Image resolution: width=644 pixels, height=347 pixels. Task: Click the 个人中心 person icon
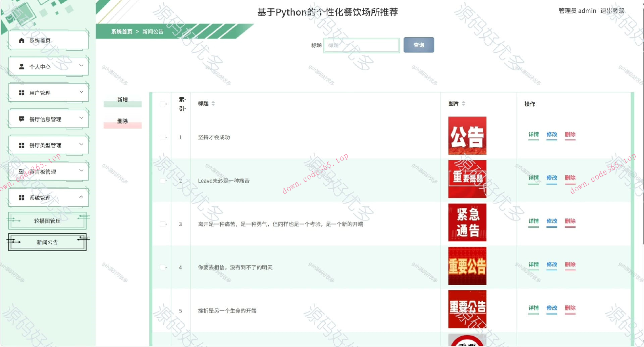pos(21,66)
